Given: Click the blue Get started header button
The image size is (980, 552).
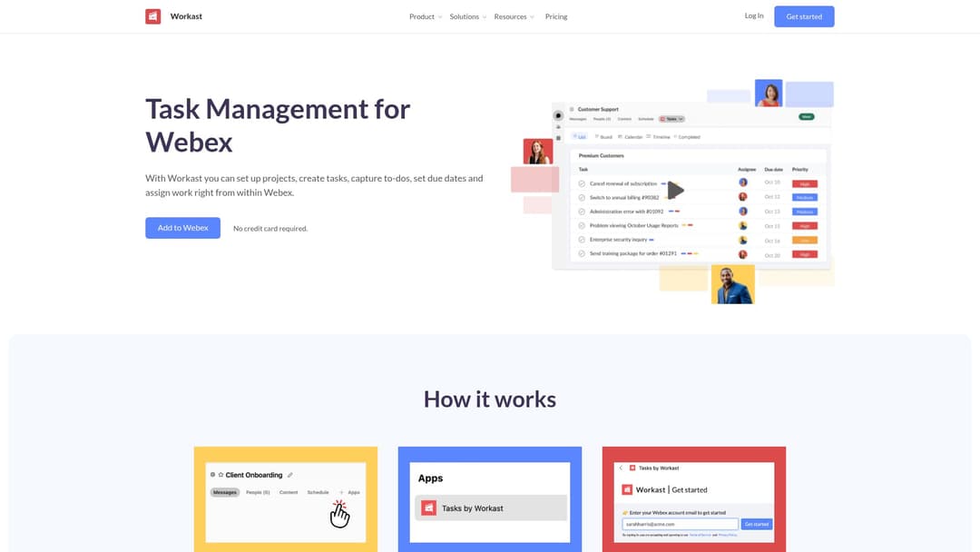Looking at the screenshot, I should pyautogui.click(x=804, y=16).
